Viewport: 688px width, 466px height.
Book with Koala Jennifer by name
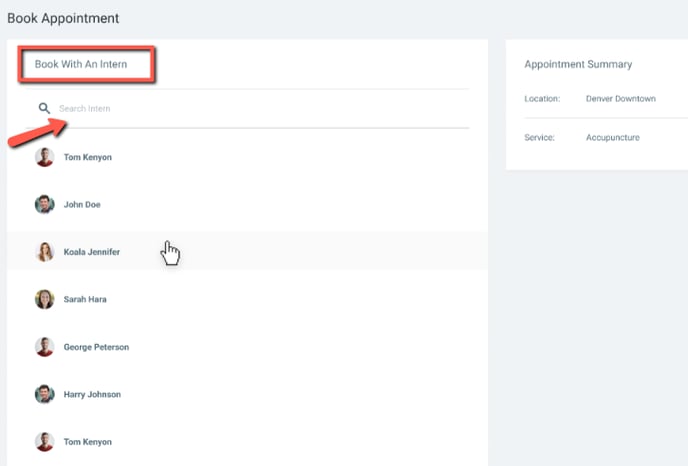coord(91,252)
